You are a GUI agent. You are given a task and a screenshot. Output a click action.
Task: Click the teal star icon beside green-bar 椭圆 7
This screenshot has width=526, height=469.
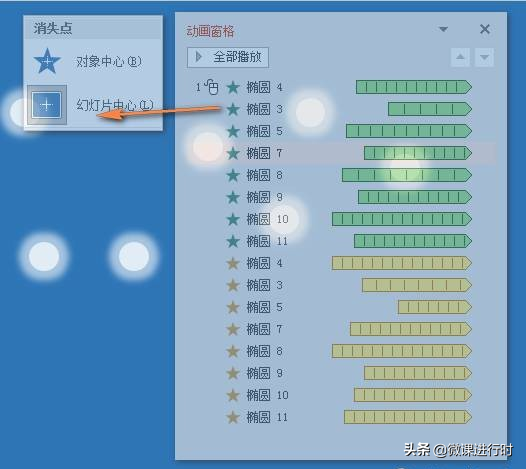click(x=233, y=154)
